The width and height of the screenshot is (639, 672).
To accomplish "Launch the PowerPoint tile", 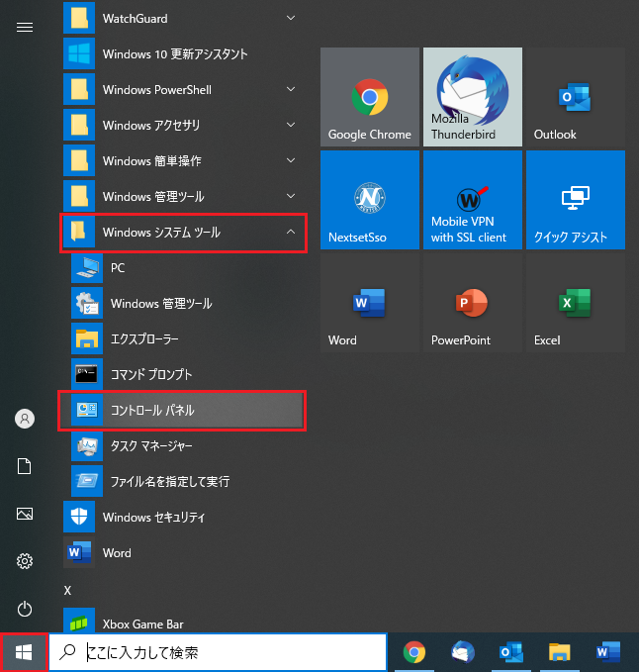I will coord(472,303).
